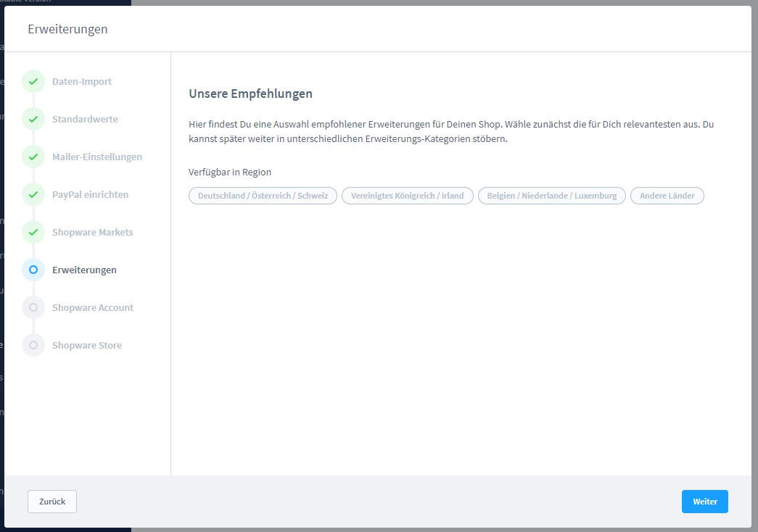Image resolution: width=758 pixels, height=532 pixels.
Task: Choose the Andere Länder region pill
Action: [667, 196]
